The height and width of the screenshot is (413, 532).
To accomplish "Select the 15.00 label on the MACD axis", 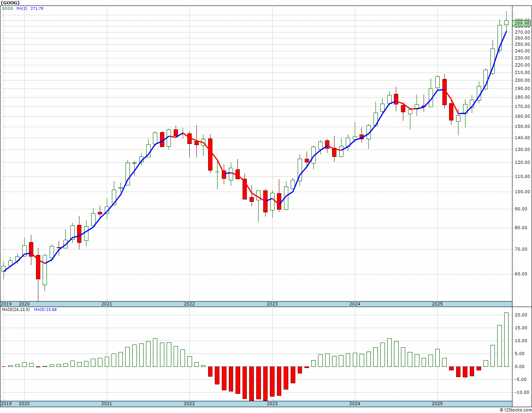I will (x=521, y=328).
